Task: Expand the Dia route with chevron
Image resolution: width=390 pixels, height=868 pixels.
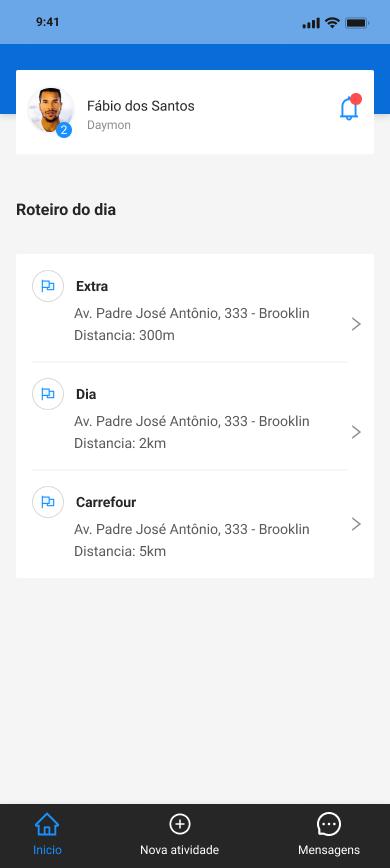Action: pos(356,432)
